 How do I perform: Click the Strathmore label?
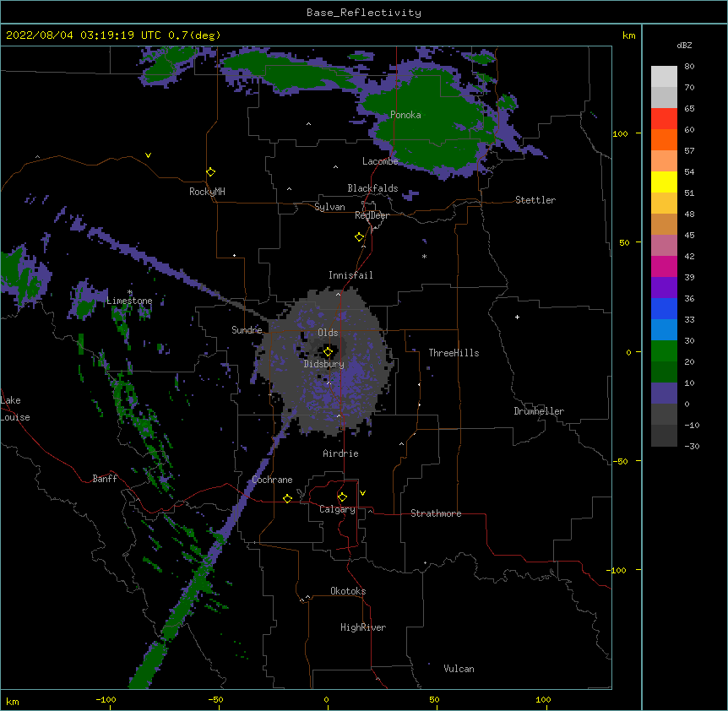click(x=436, y=513)
